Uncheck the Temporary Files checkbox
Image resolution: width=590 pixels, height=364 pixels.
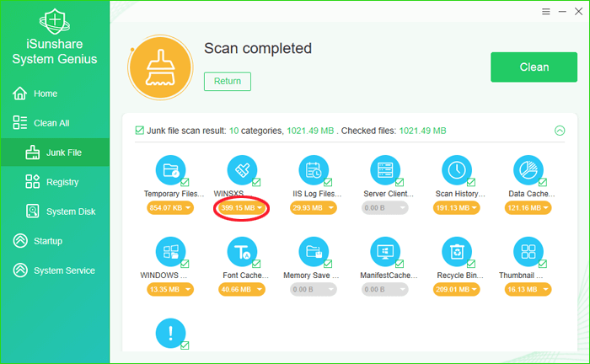[x=185, y=182]
